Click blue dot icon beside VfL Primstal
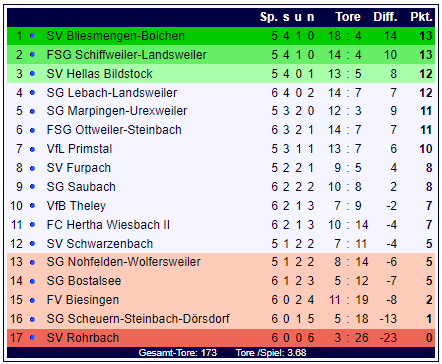 pyautogui.click(x=32, y=149)
